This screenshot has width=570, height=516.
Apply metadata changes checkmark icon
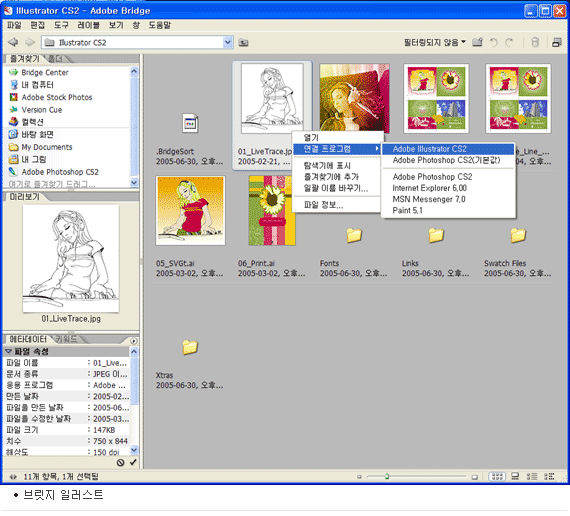click(x=133, y=462)
